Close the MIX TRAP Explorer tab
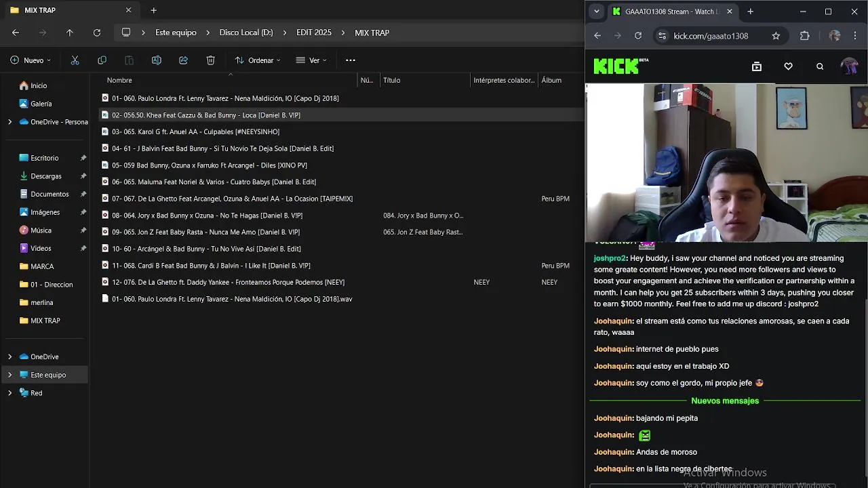Screen dimensions: 868x488 [x=128, y=10]
